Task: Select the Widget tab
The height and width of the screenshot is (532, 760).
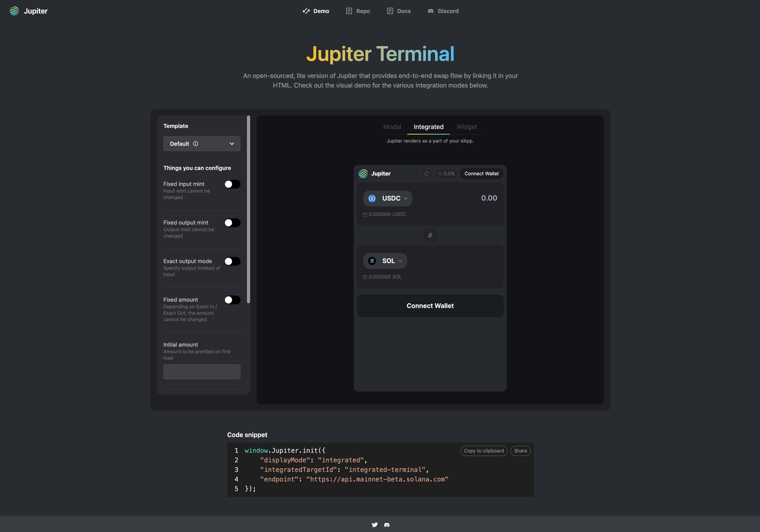Action: (x=467, y=126)
